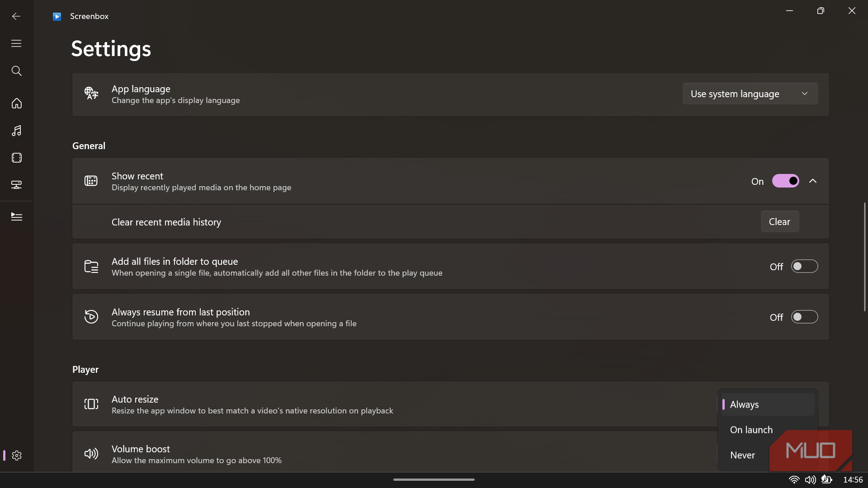Screen dimensions: 868x488
Task: Enable Always resume from last position toggle
Action: [804, 317]
